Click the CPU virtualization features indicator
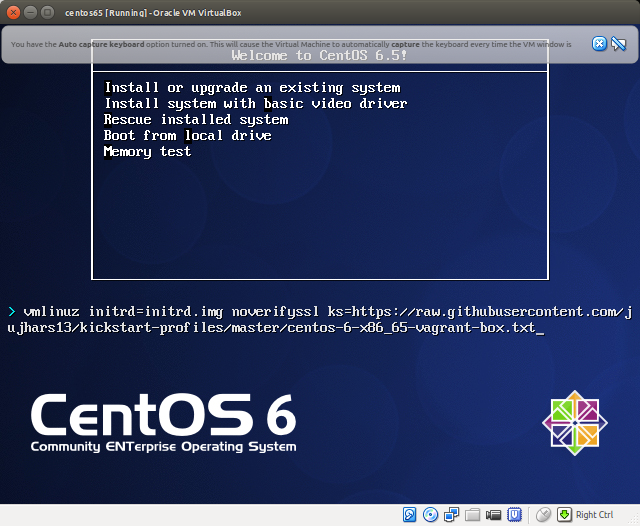This screenshot has height=526, width=640. (x=514, y=515)
